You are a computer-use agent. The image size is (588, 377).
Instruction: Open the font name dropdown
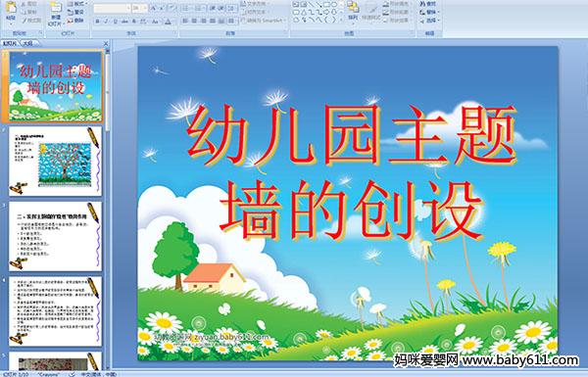128,8
